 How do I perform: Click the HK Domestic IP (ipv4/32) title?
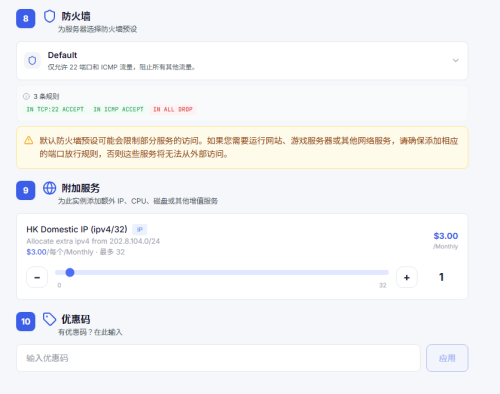pyautogui.click(x=77, y=229)
